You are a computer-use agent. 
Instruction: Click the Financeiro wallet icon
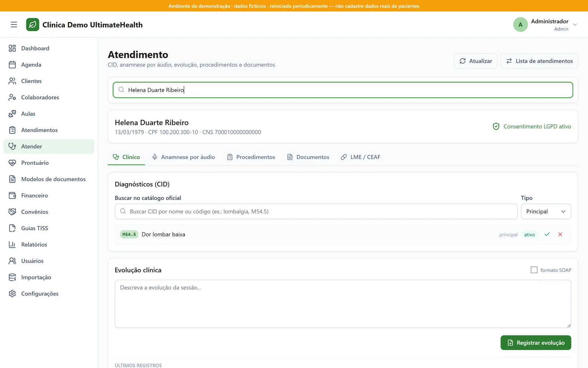click(12, 195)
